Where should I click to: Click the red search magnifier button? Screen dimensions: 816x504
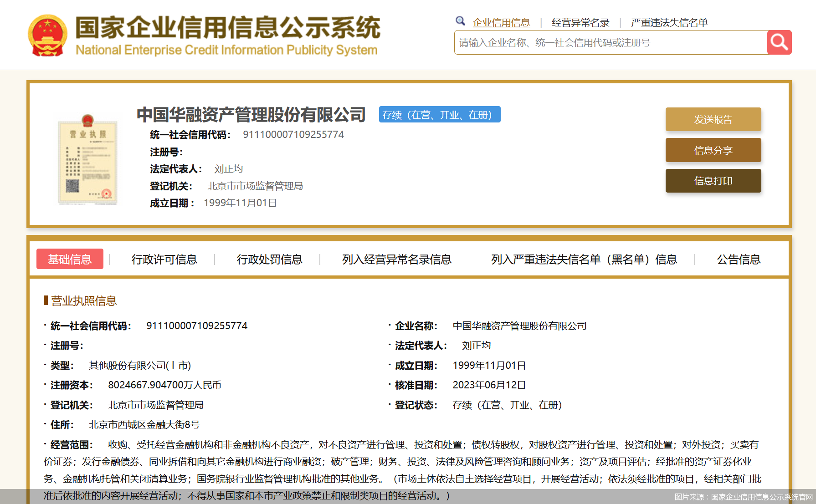(779, 42)
